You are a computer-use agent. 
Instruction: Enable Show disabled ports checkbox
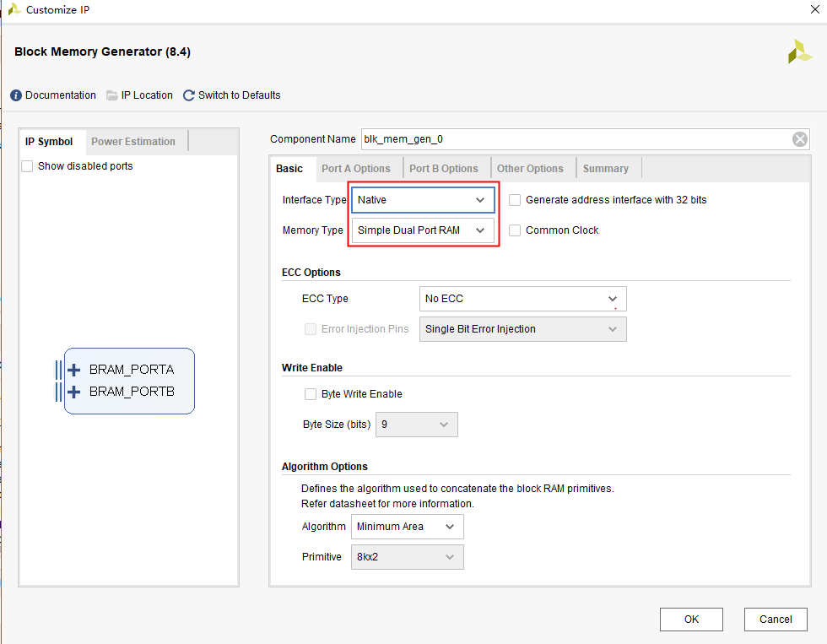tap(28, 166)
